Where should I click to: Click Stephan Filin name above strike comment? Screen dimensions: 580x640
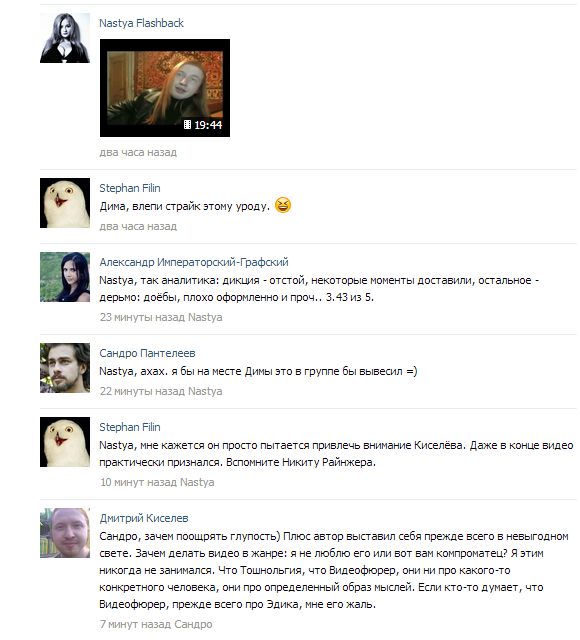pyautogui.click(x=130, y=188)
